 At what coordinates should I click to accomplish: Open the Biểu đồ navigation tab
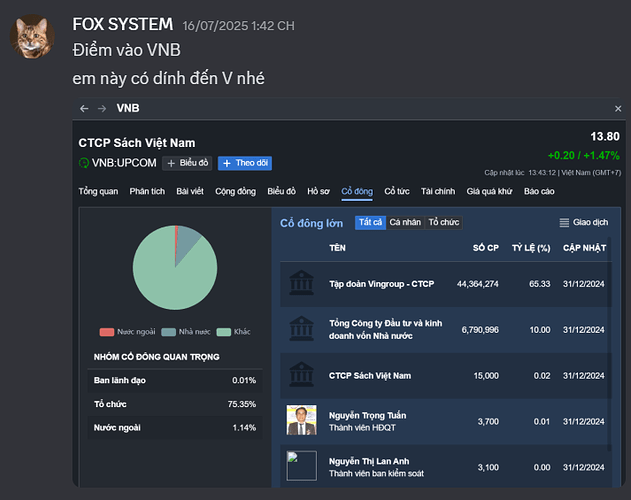281,191
